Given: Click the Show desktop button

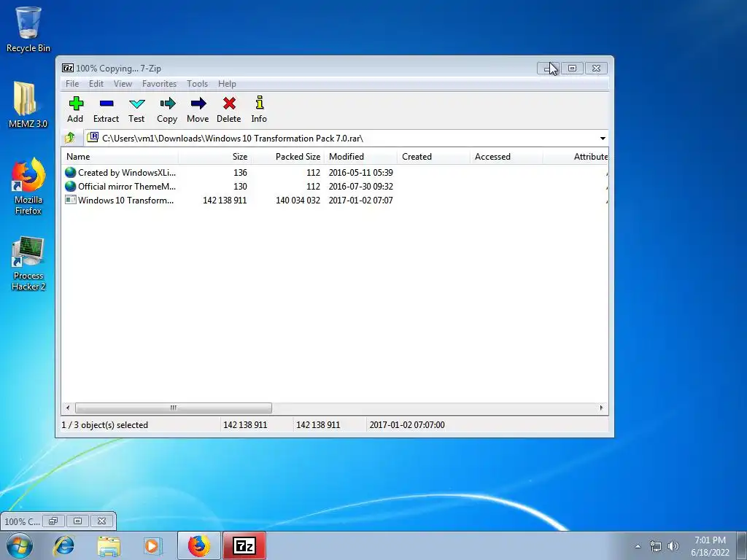Looking at the screenshot, I should pyautogui.click(x=742, y=545).
